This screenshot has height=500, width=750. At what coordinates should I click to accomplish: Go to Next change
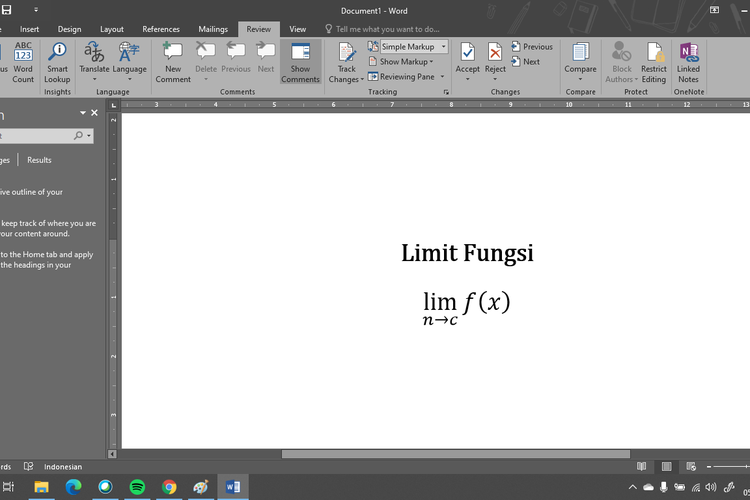tap(526, 61)
